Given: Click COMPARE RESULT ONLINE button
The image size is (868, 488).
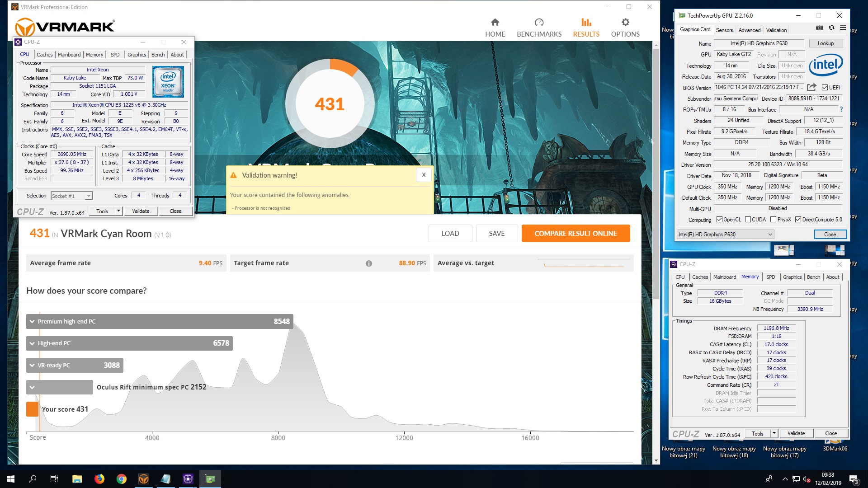Looking at the screenshot, I should (576, 234).
